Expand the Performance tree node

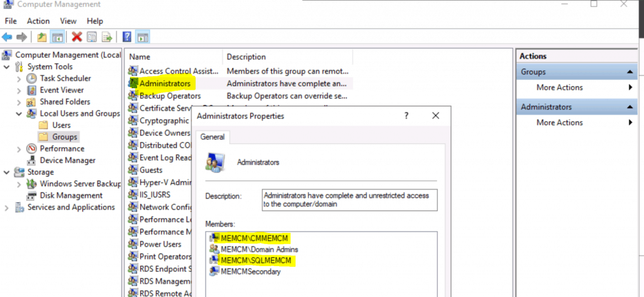point(18,148)
